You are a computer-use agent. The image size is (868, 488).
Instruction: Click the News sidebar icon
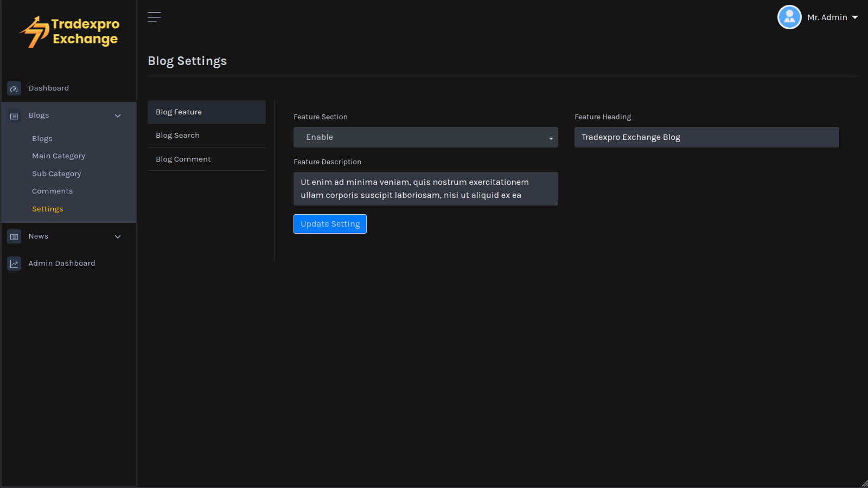pos(14,236)
